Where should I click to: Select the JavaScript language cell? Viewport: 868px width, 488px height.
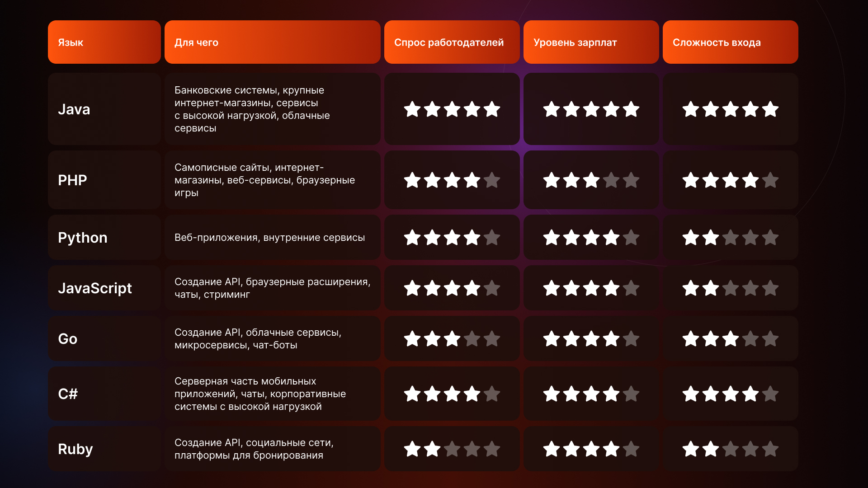click(104, 288)
